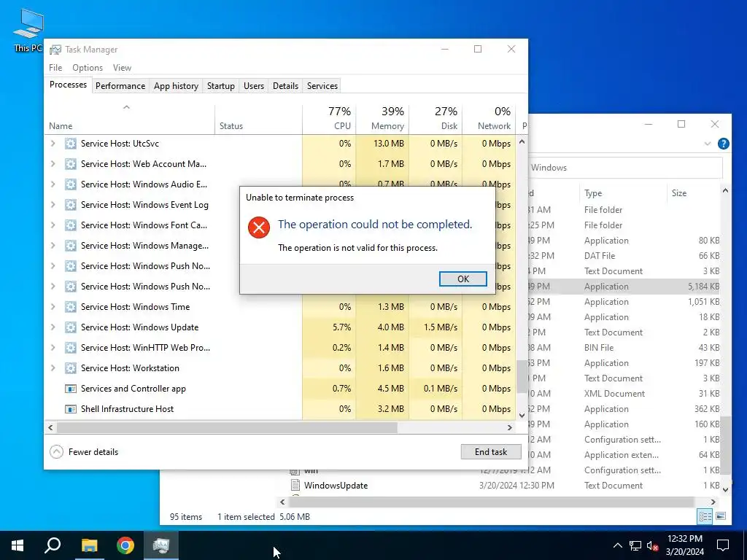747x560 pixels.
Task: Open File Explorer from the taskbar
Action: coord(89,545)
